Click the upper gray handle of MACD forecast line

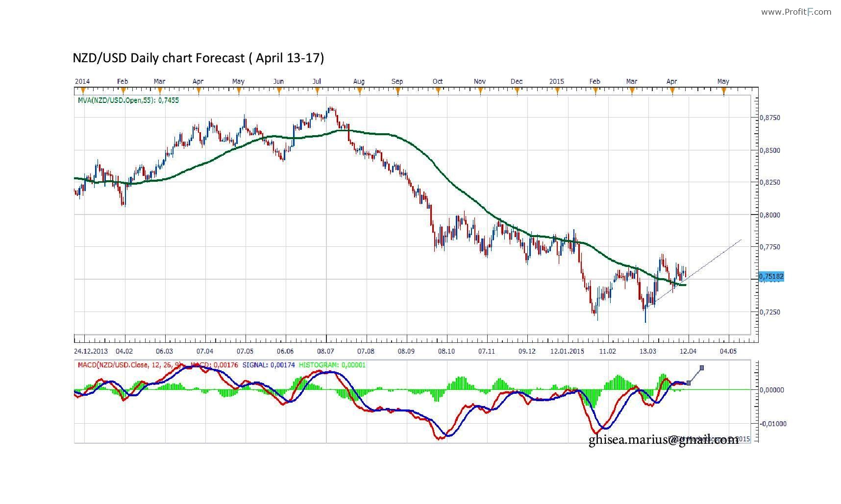coord(702,368)
